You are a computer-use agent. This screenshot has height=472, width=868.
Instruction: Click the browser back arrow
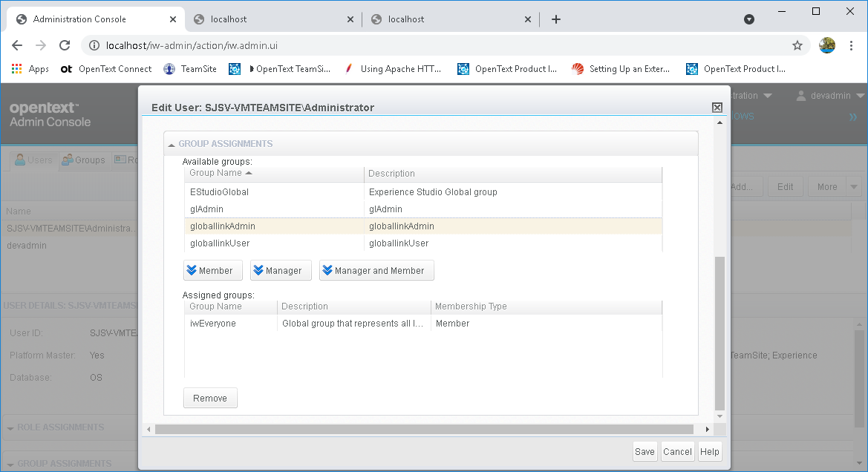click(17, 45)
